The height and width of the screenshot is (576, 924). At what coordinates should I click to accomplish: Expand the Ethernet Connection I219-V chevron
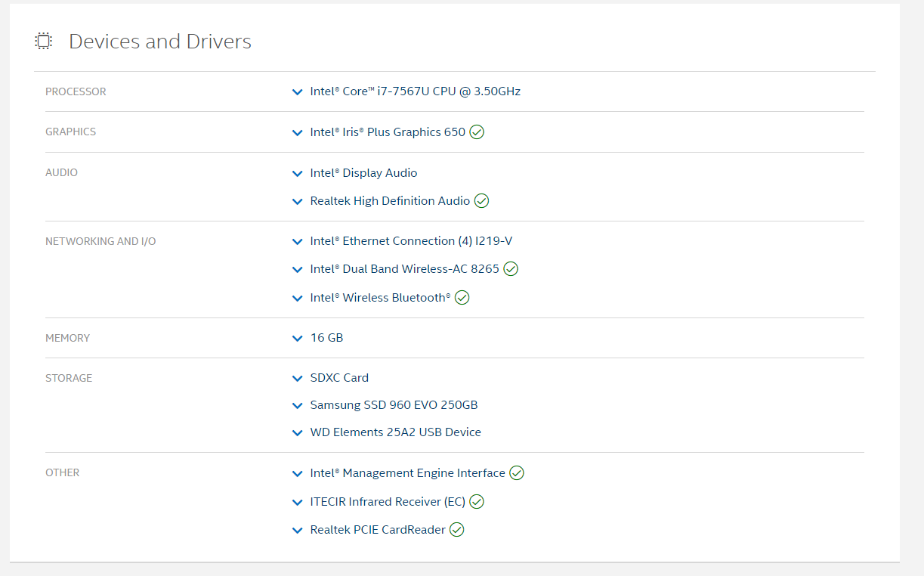point(297,242)
